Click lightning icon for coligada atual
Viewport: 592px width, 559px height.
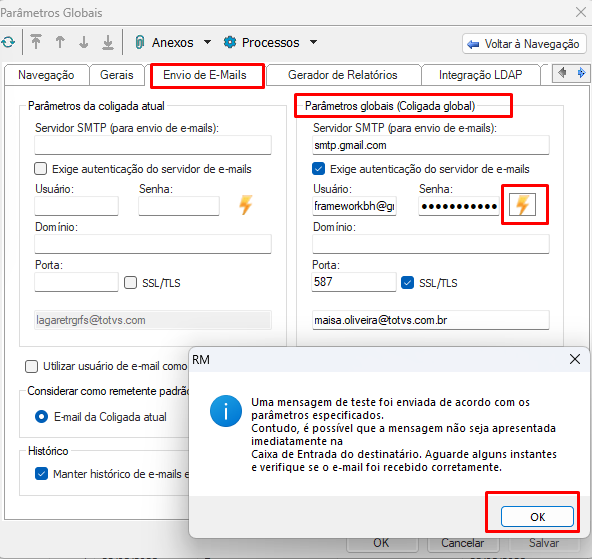pyautogui.click(x=245, y=205)
